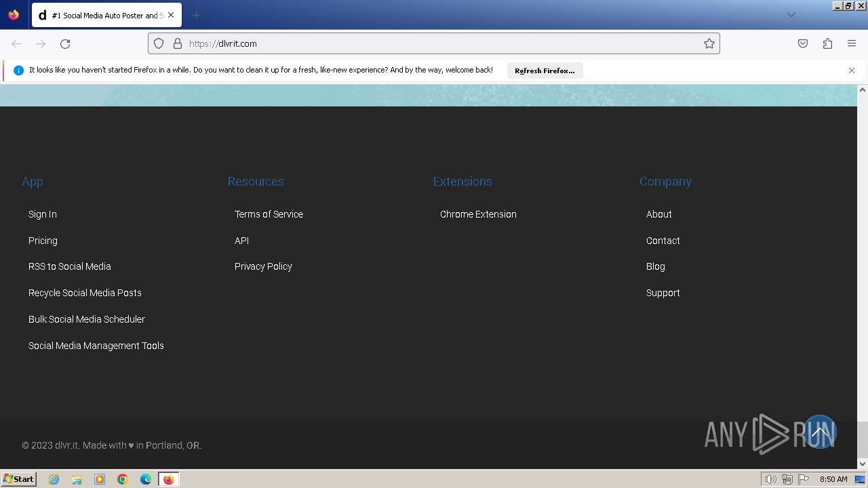Click the Action Center flag tray icon
This screenshot has width=868, height=488.
[804, 479]
